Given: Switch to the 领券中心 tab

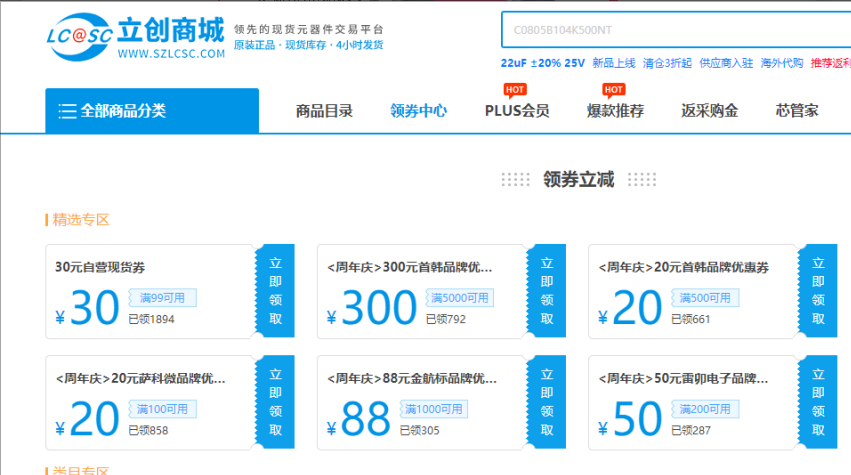Looking at the screenshot, I should [x=418, y=111].
